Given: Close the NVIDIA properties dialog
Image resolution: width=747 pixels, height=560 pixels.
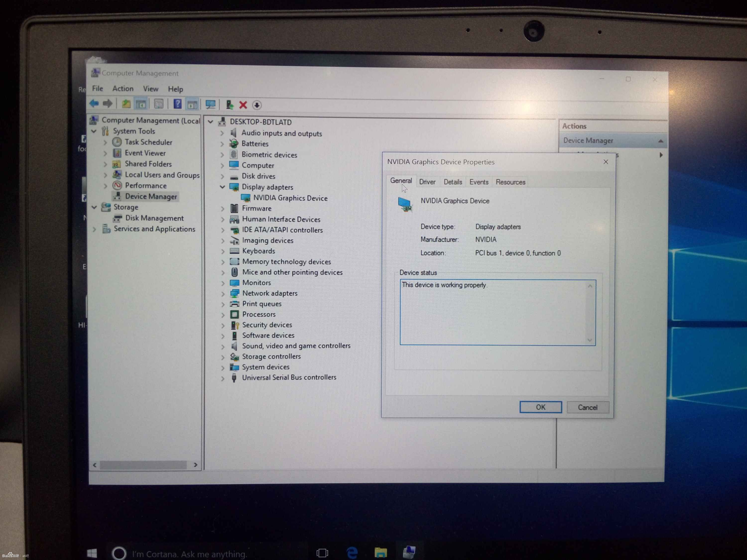Looking at the screenshot, I should pos(606,162).
